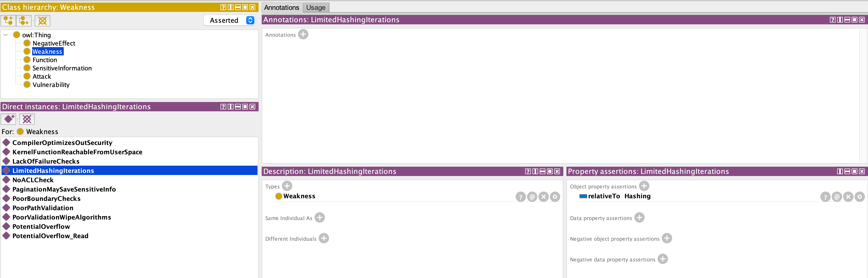Screen dimensions: 868x278
Task: Open the Asserted hierarchy dropdown
Action: pos(250,20)
